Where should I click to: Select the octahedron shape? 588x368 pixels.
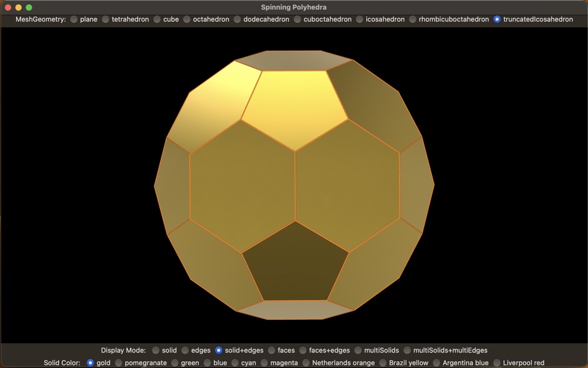(188, 19)
